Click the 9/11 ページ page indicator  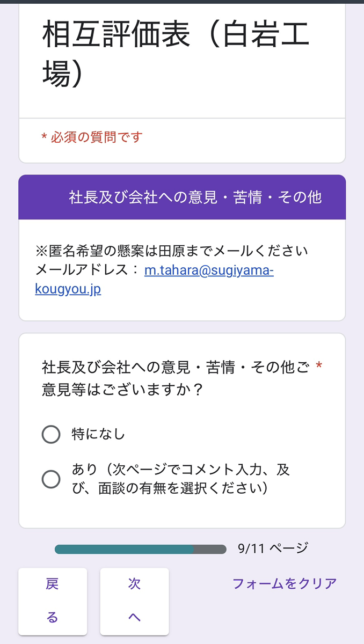click(273, 548)
